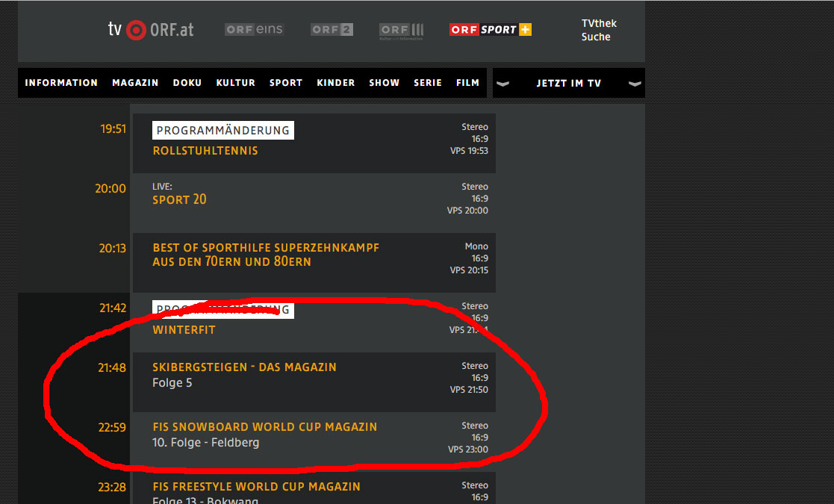The image size is (834, 504).
Task: Open the tv ORF.at home logo
Action: point(151,30)
